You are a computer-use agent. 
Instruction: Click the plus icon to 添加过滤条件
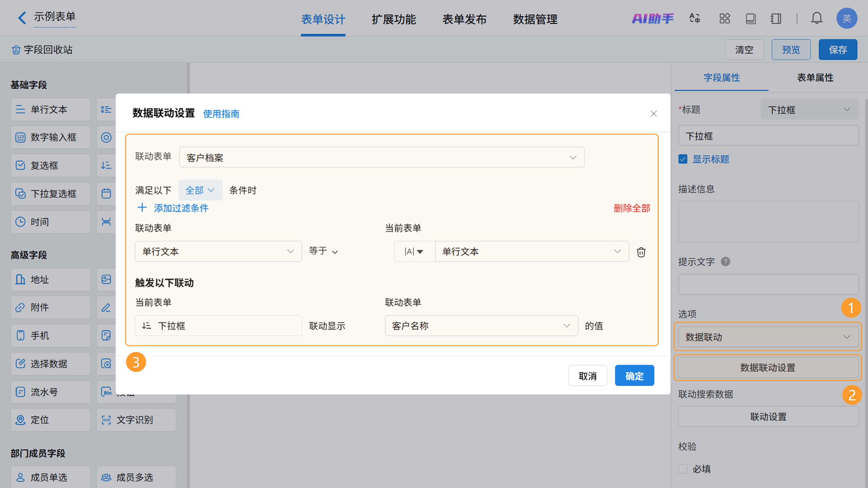point(142,208)
